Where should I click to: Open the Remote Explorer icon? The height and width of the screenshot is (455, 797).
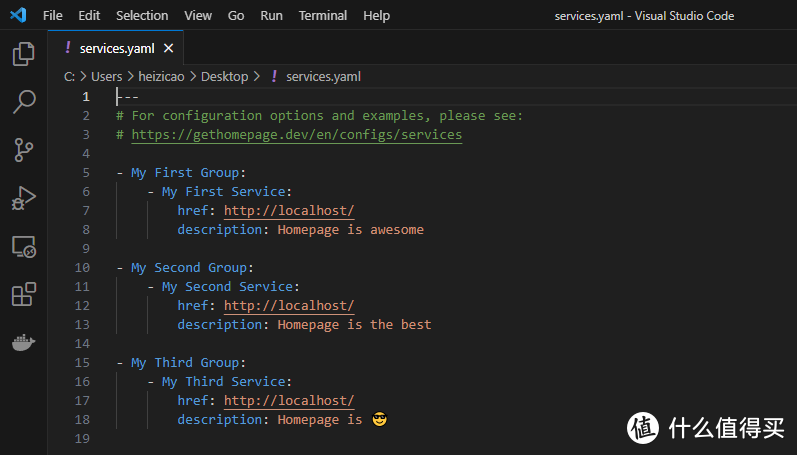23,246
